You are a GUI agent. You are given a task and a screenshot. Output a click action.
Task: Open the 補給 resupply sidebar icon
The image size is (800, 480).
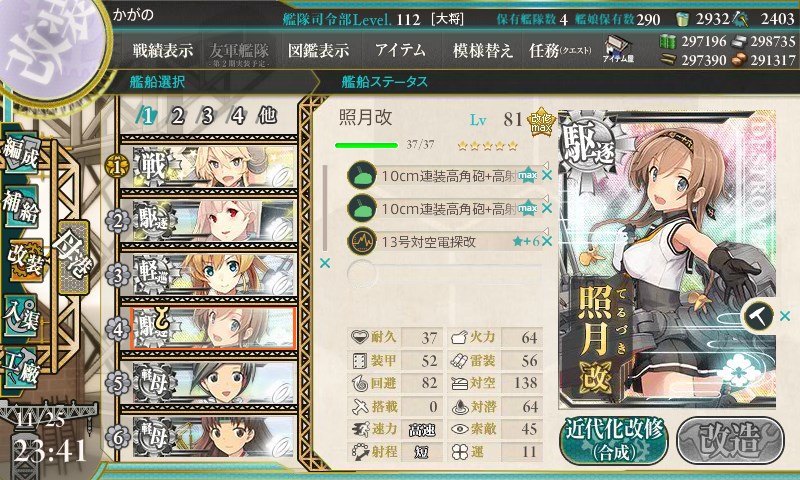pyautogui.click(x=21, y=206)
